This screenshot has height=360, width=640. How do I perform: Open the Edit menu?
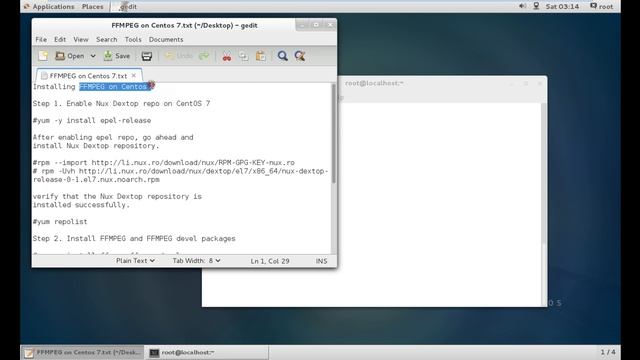tap(60, 40)
